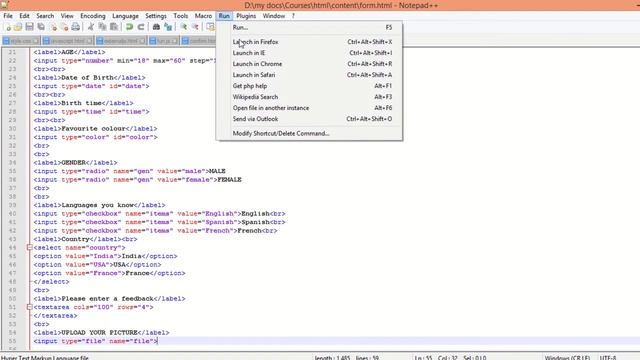Click the Close document toolbar icon
The width and height of the screenshot is (640, 360).
(53, 27)
